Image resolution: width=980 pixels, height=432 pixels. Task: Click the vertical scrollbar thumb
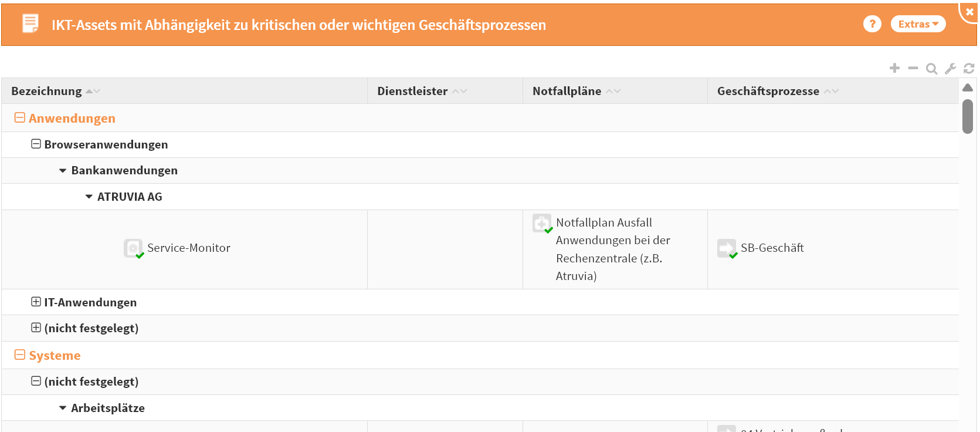click(968, 116)
